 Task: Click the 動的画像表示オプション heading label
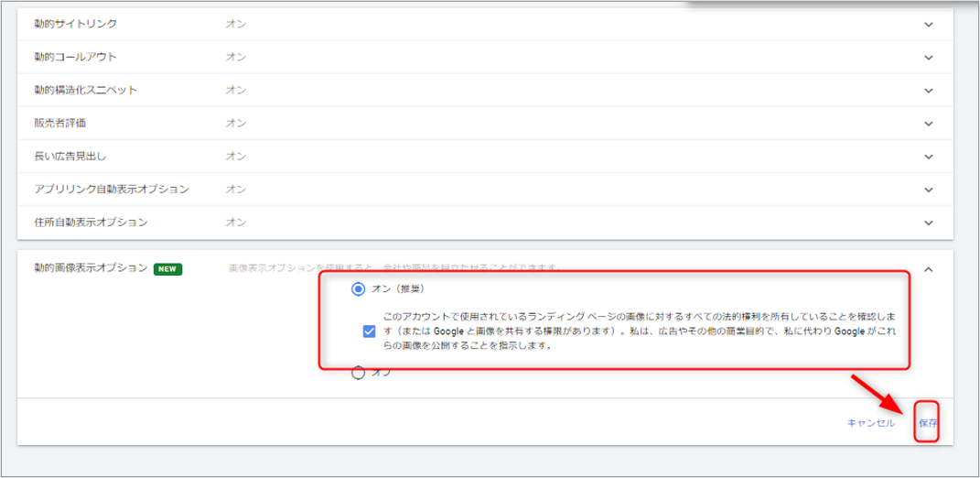90,268
